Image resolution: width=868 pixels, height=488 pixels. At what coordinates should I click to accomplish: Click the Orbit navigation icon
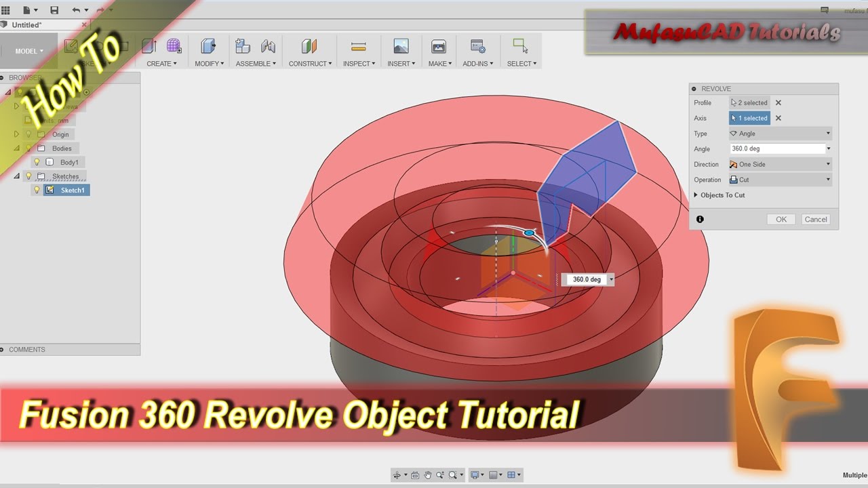coord(397,475)
